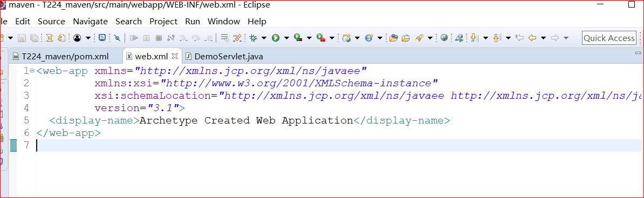
Task: Click the Step Return icon
Action: click(209, 38)
